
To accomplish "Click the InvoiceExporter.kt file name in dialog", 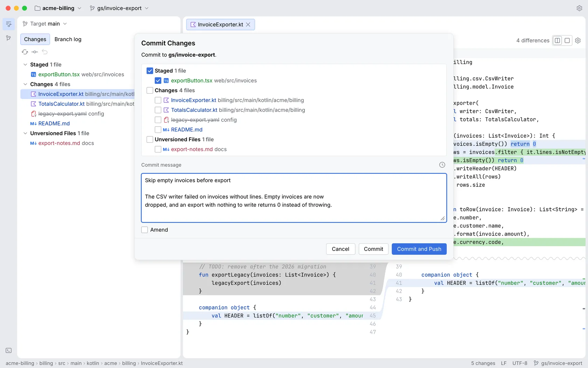I will pos(194,100).
